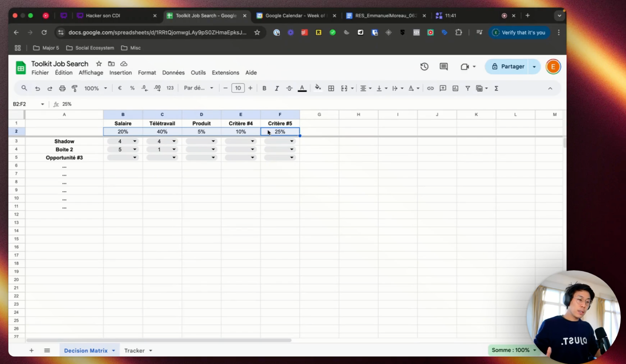View the cloud save status
Viewport: 626px width, 364px height.
124,64
